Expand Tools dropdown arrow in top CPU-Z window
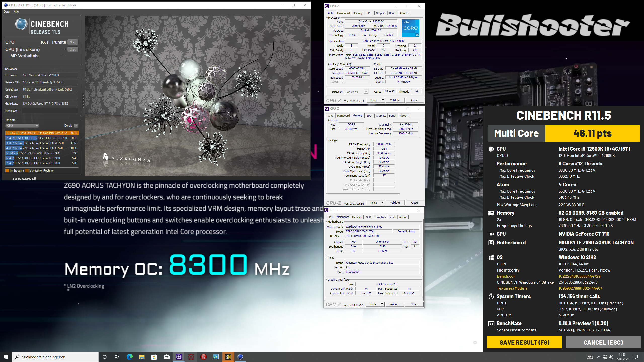 383,100
